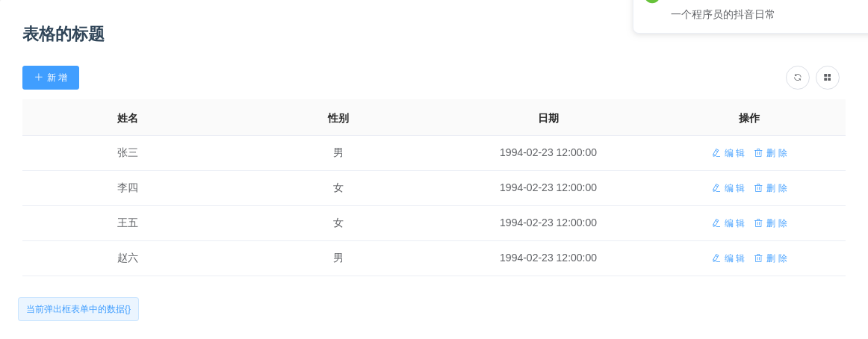The width and height of the screenshot is (868, 339).
Task: Click the 一个程序员的抖音日常 notification text
Action: coord(722,14)
